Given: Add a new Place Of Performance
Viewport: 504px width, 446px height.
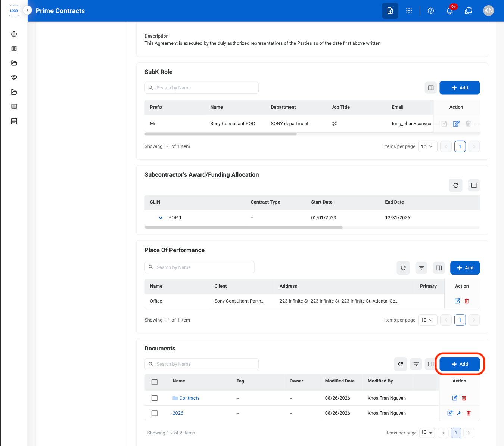Looking at the screenshot, I should (x=465, y=268).
